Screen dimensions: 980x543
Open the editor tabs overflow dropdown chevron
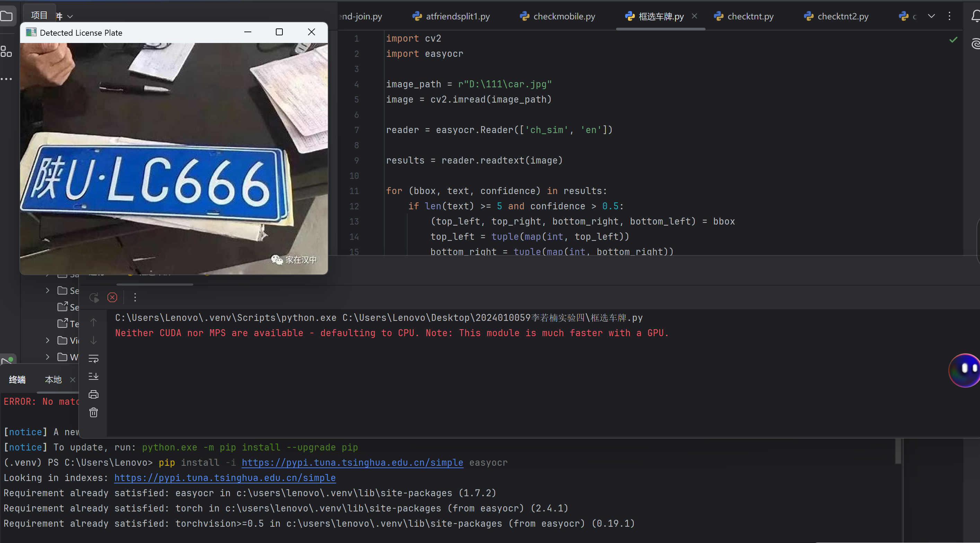pyautogui.click(x=931, y=16)
